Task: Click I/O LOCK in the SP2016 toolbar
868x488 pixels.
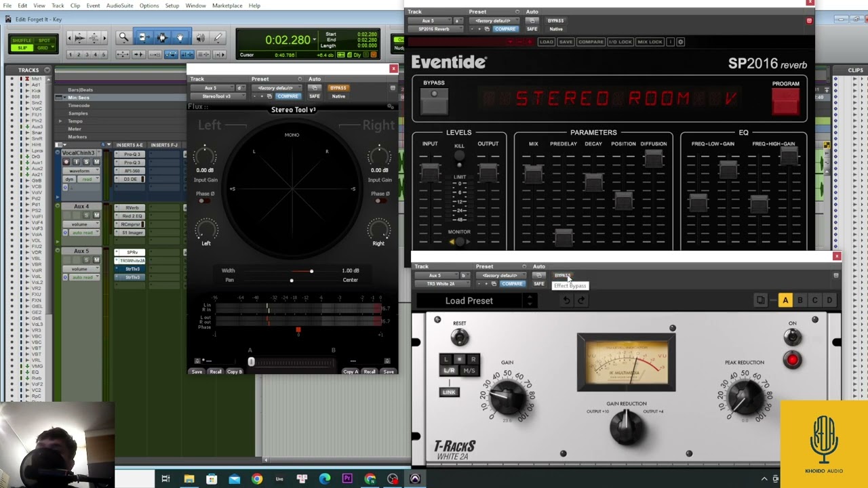Action: coord(620,42)
